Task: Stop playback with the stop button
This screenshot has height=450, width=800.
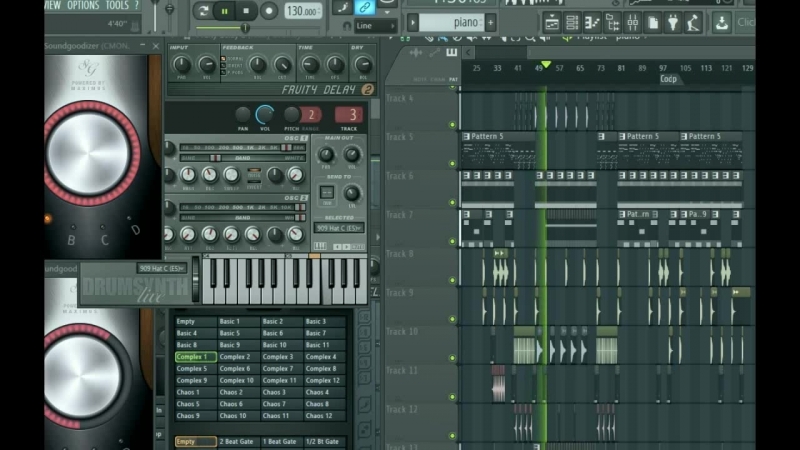Action: click(246, 11)
